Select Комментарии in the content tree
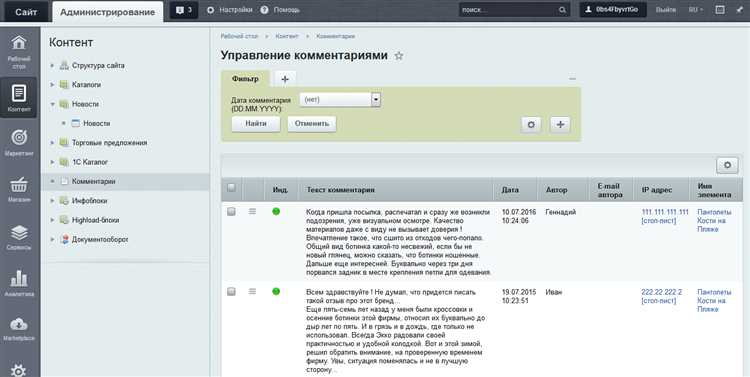Image resolution: width=750 pixels, height=377 pixels. pyautogui.click(x=93, y=181)
